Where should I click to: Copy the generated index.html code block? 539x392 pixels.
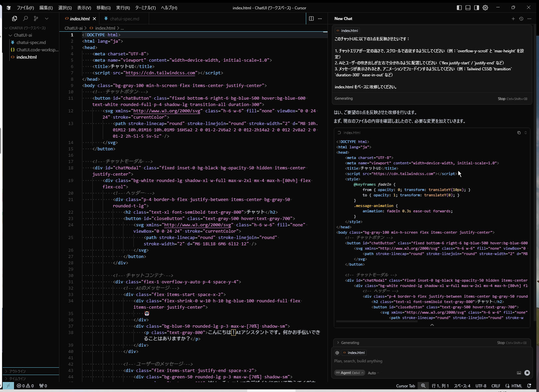click(x=519, y=133)
